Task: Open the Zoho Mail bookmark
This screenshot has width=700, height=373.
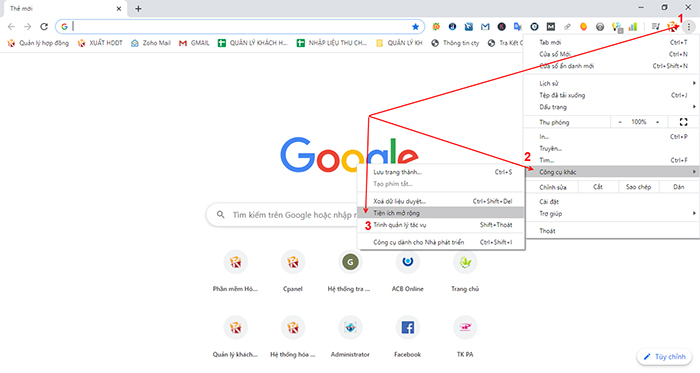Action: click(150, 43)
